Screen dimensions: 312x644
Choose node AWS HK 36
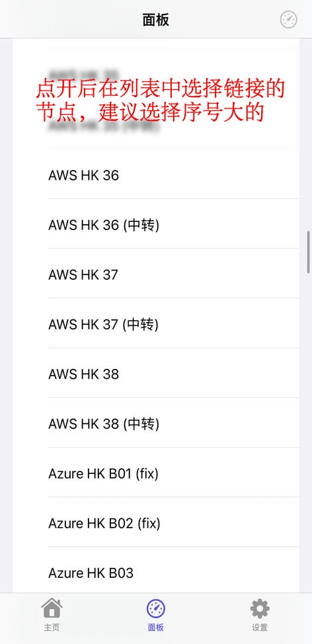click(x=173, y=175)
